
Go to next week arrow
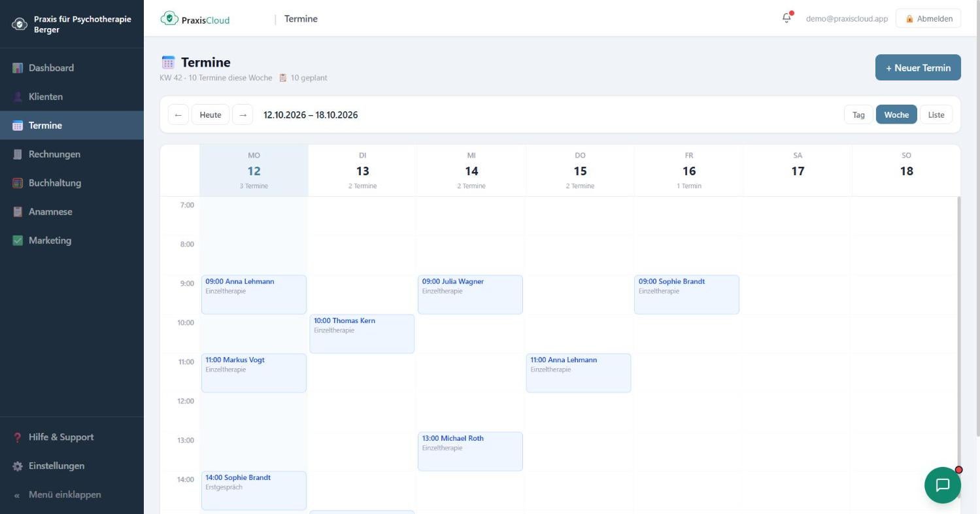coord(243,115)
